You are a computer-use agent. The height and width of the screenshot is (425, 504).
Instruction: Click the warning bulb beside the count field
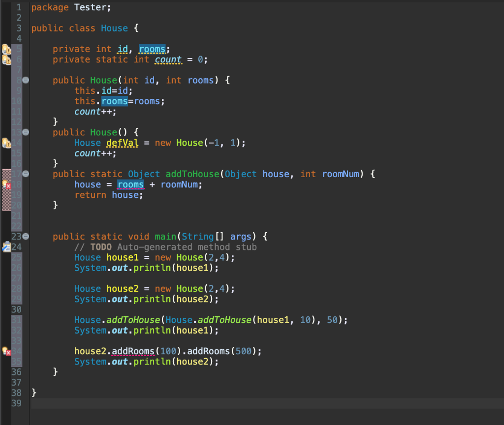point(5,59)
